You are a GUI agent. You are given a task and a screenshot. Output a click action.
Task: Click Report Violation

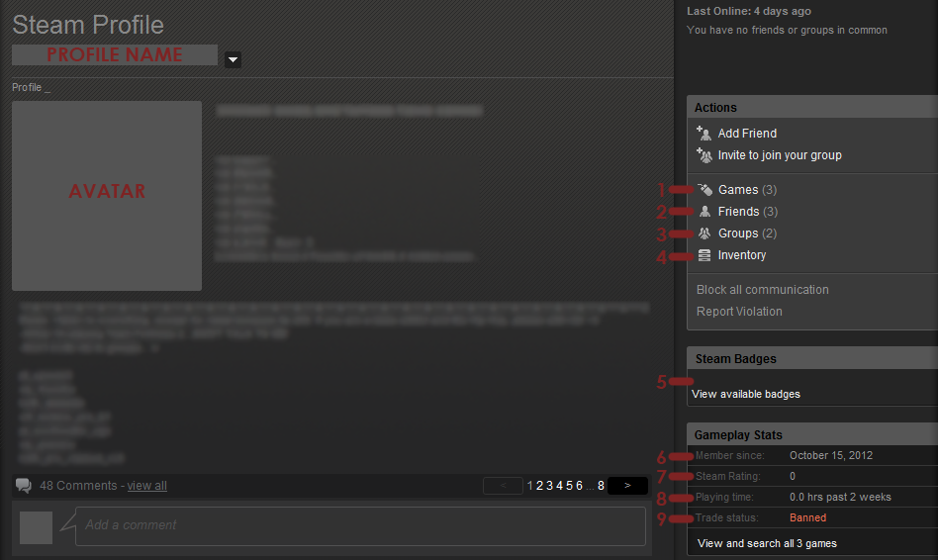[x=739, y=311]
